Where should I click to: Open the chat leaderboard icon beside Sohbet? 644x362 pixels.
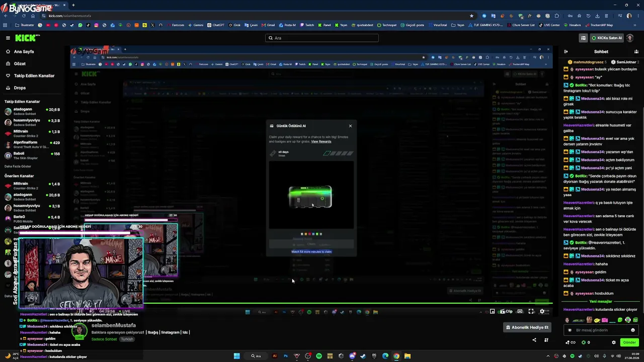(x=636, y=51)
